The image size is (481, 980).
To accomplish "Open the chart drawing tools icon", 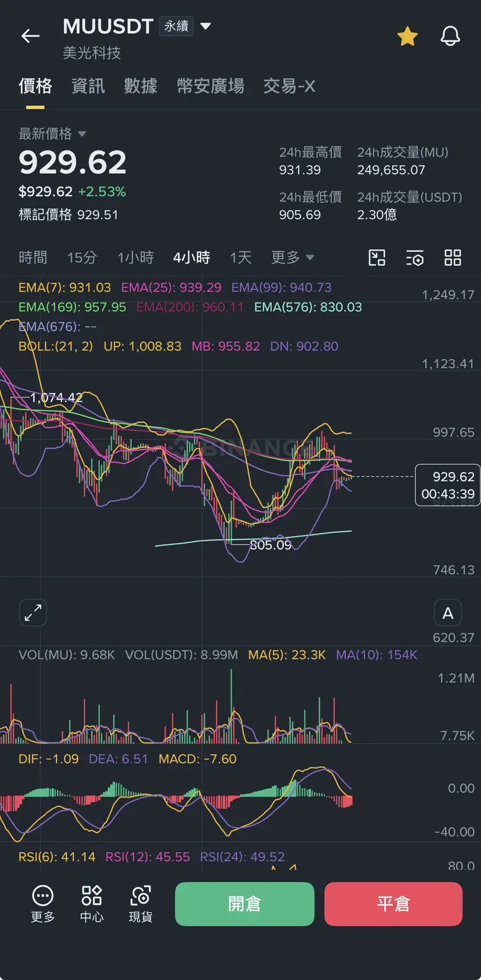I will pyautogui.click(x=377, y=257).
